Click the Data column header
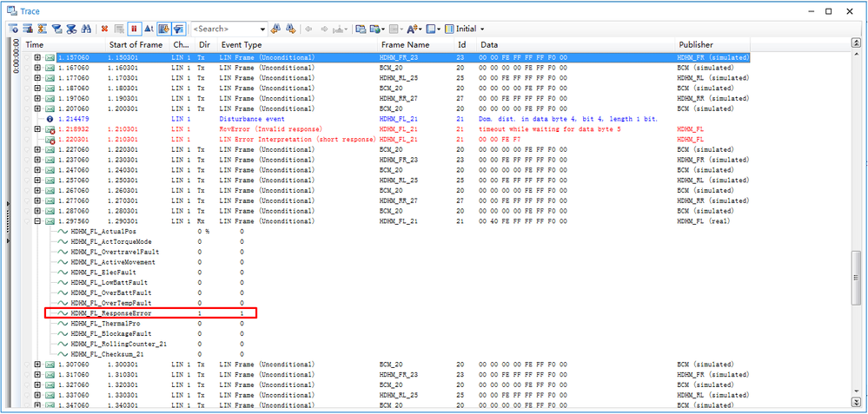This screenshot has height=414, width=868. (576, 45)
